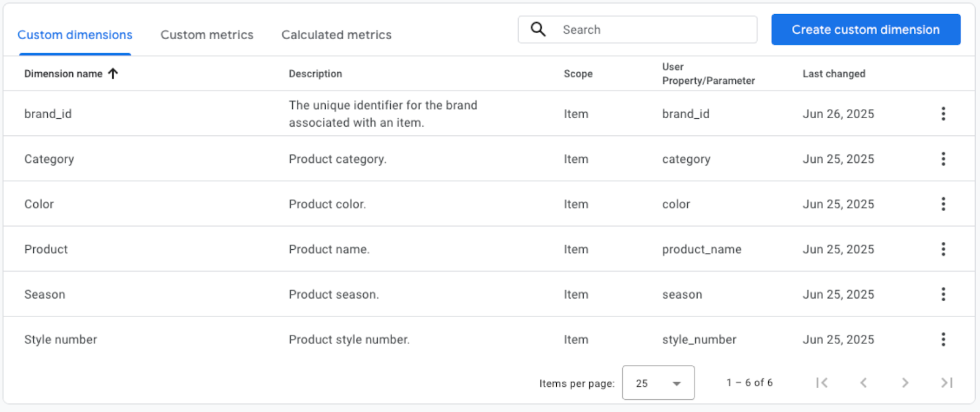This screenshot has width=980, height=412.
Task: Switch to the Calculated metrics tab
Action: (x=336, y=35)
